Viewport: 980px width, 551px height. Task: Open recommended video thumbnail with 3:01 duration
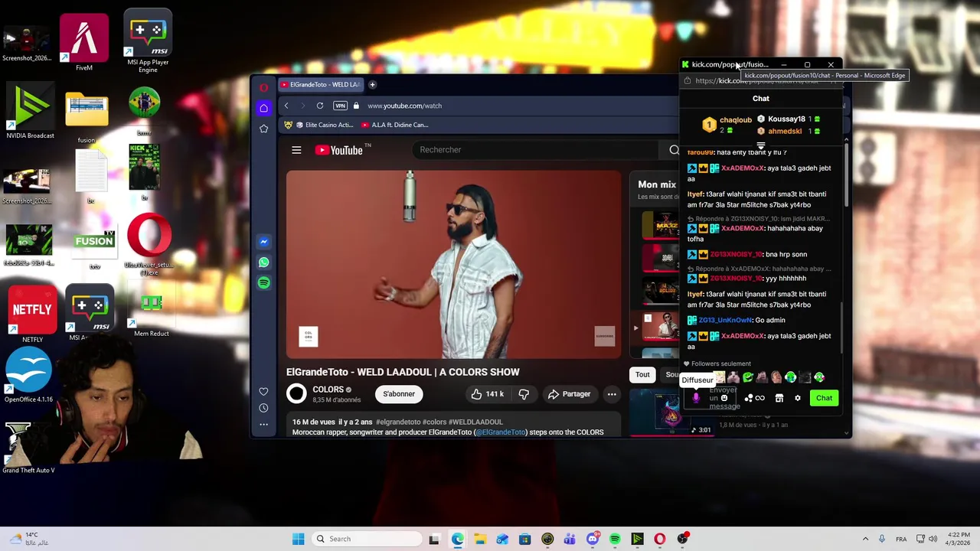click(x=671, y=412)
